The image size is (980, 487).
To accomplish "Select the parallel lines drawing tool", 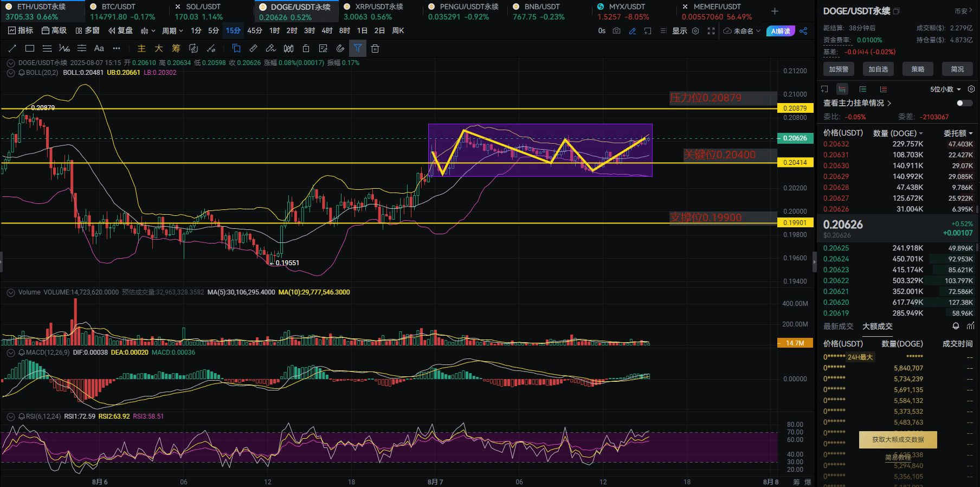I will [x=47, y=49].
